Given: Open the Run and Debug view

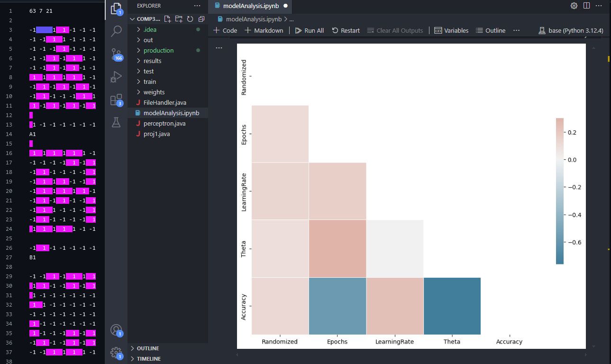Looking at the screenshot, I should click(x=116, y=77).
